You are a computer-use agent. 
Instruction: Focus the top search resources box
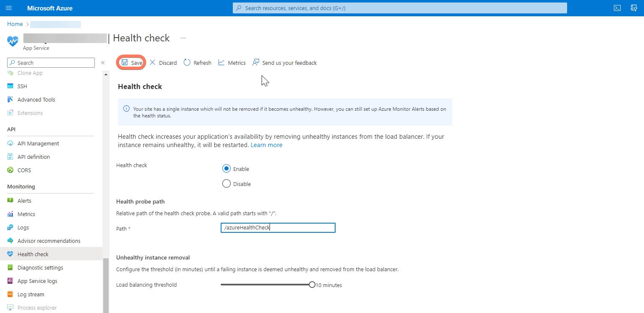coord(400,8)
